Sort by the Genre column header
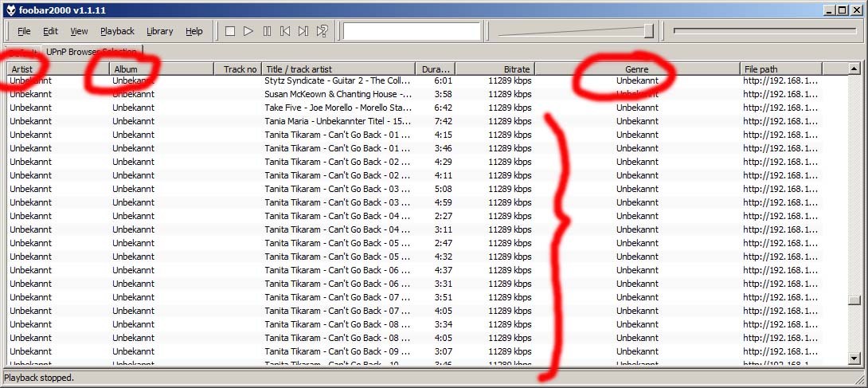Screen dimensions: 868x388 [x=637, y=69]
